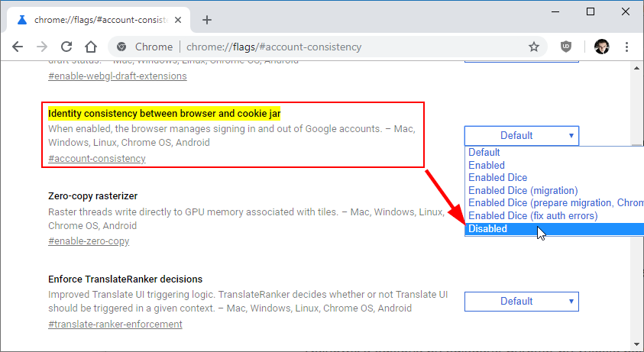Bookmark this page with the star

[533, 47]
